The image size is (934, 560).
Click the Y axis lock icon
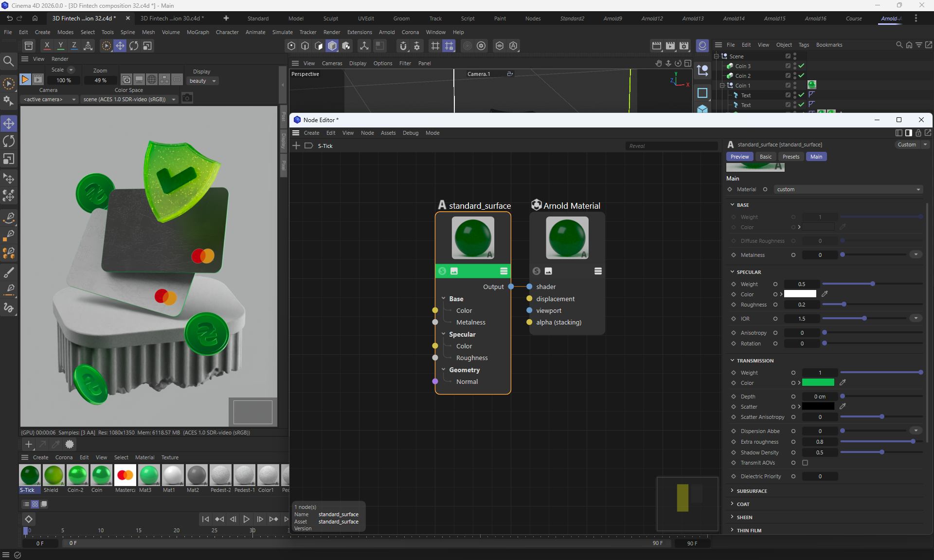(x=60, y=46)
